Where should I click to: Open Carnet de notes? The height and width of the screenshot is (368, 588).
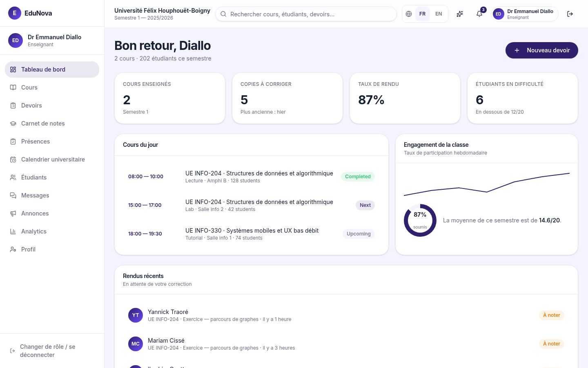pyautogui.click(x=52, y=123)
